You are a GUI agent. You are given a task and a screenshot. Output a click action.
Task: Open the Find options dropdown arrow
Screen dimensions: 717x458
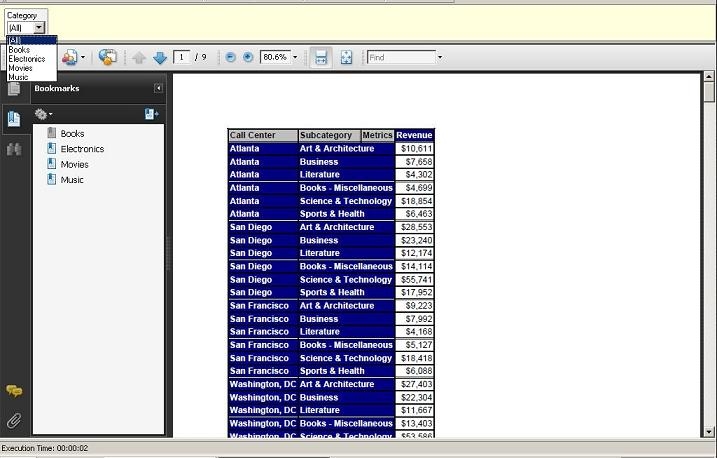pos(439,58)
